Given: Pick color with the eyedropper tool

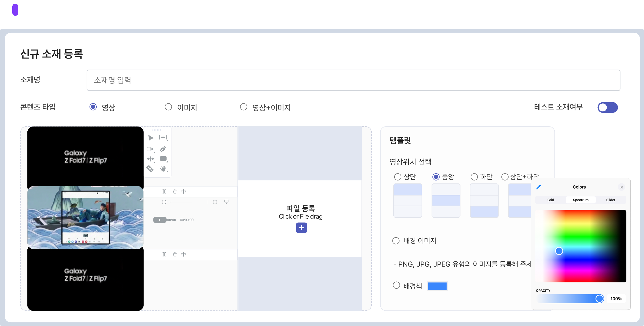Looking at the screenshot, I should point(539,187).
